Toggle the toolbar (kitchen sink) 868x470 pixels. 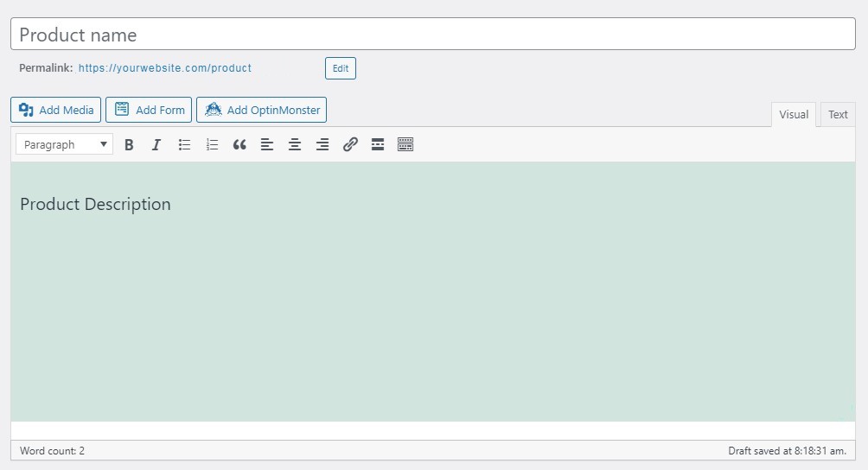[405, 145]
